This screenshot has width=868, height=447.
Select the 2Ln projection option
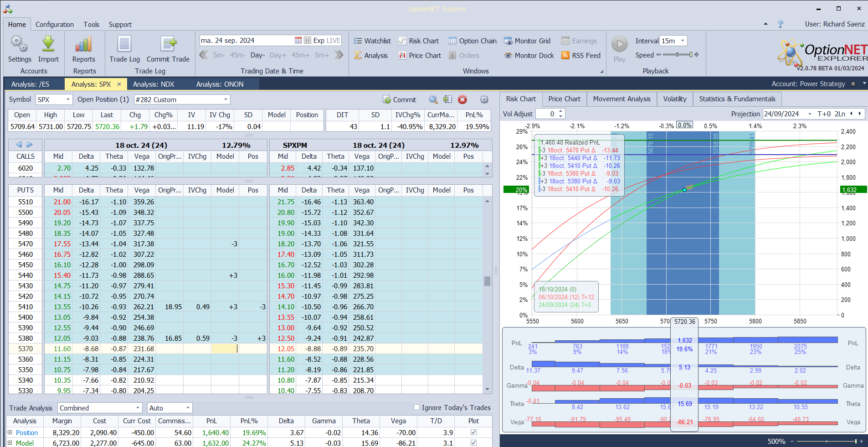pyautogui.click(x=840, y=114)
